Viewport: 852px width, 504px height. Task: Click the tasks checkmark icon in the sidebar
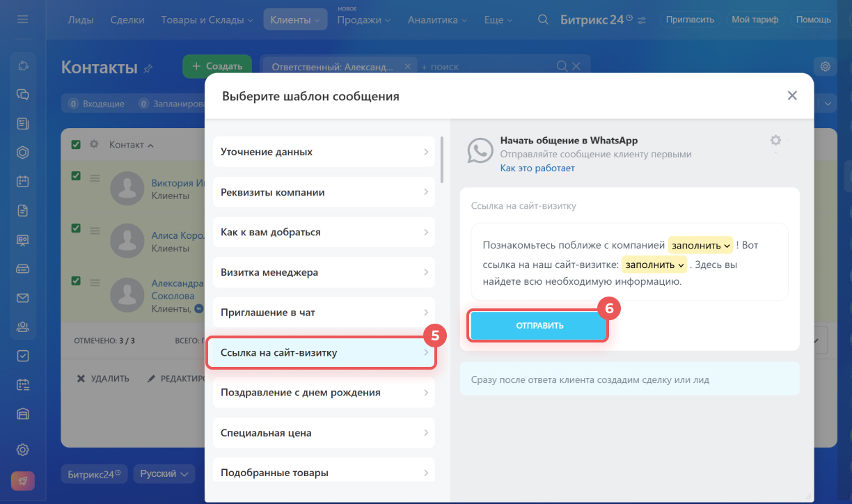pyautogui.click(x=23, y=356)
